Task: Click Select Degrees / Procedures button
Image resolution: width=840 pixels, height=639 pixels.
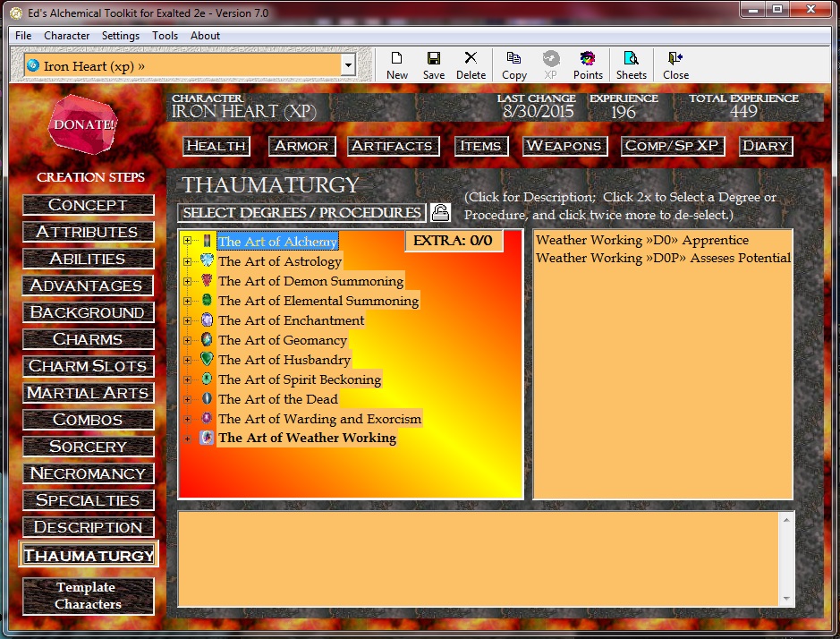Action: 301,213
